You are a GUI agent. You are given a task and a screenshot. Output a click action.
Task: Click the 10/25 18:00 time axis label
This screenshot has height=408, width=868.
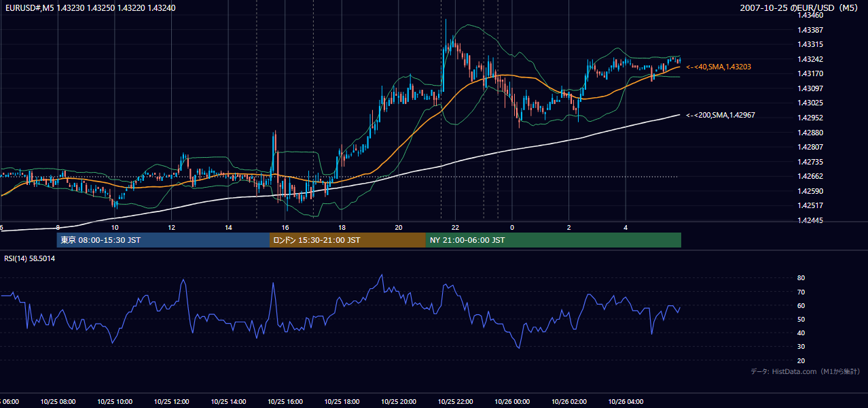pos(342,401)
